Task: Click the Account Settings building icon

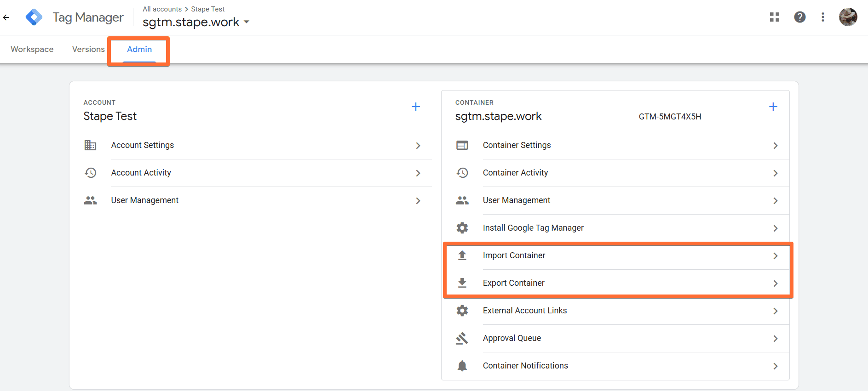Action: pos(91,145)
